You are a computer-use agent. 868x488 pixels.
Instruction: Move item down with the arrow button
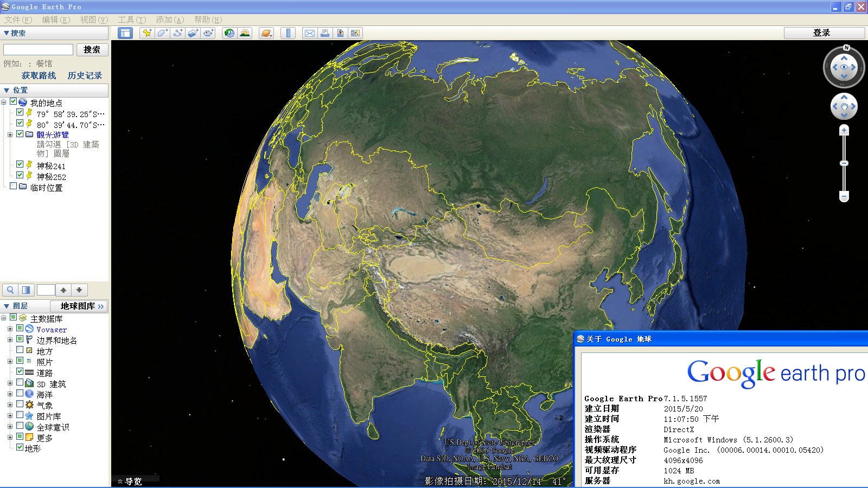pos(79,290)
